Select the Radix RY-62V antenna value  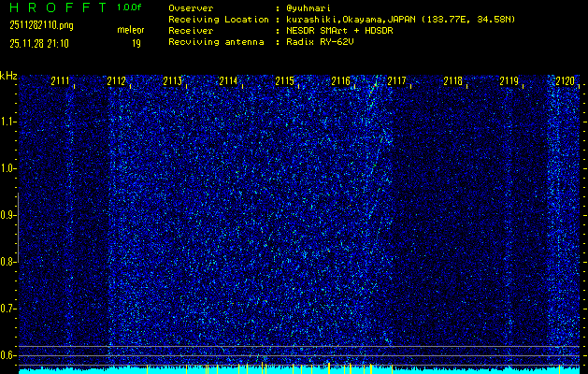(x=320, y=42)
